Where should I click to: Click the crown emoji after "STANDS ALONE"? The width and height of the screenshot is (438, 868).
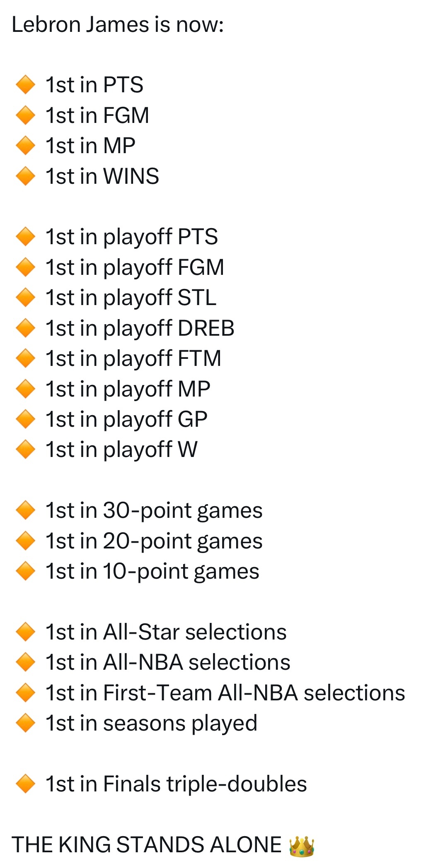click(x=302, y=846)
